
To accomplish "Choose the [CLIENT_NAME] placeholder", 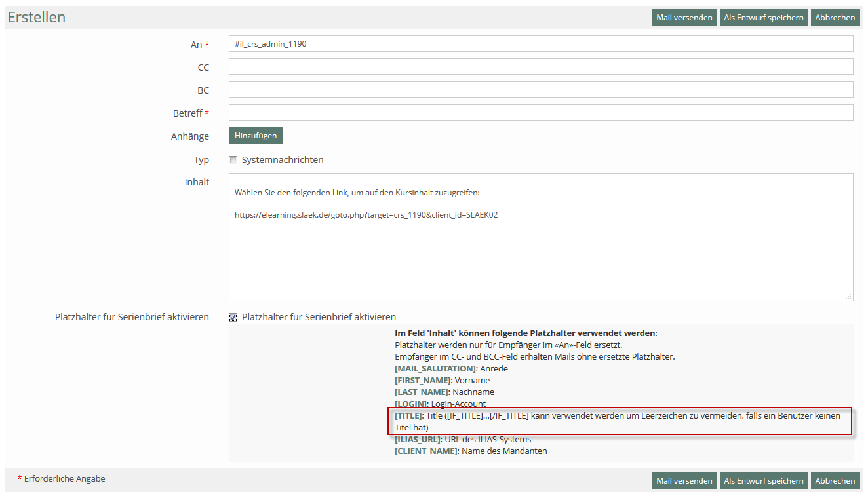I will 426,451.
